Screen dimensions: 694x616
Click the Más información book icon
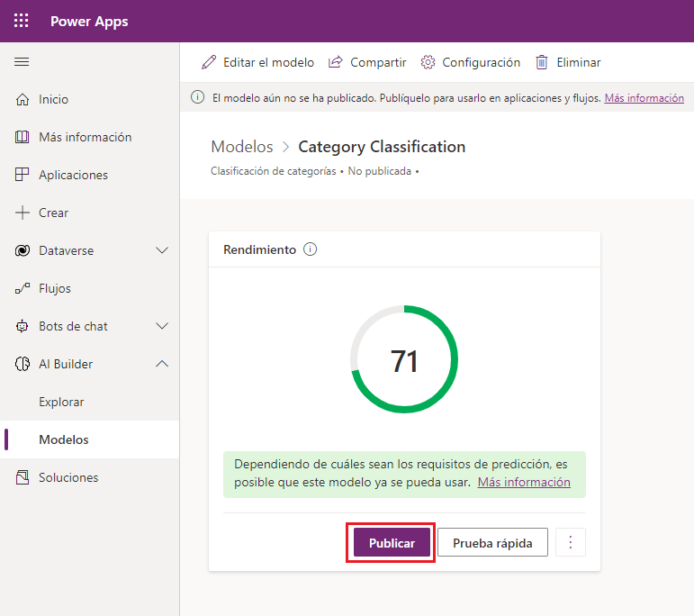(x=23, y=137)
